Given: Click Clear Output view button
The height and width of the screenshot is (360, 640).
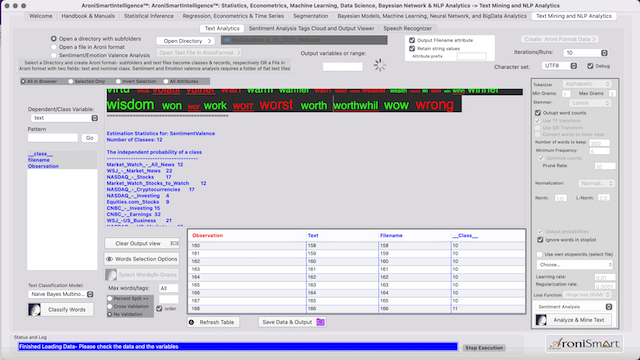Looking at the screenshot, I should pos(142,243).
